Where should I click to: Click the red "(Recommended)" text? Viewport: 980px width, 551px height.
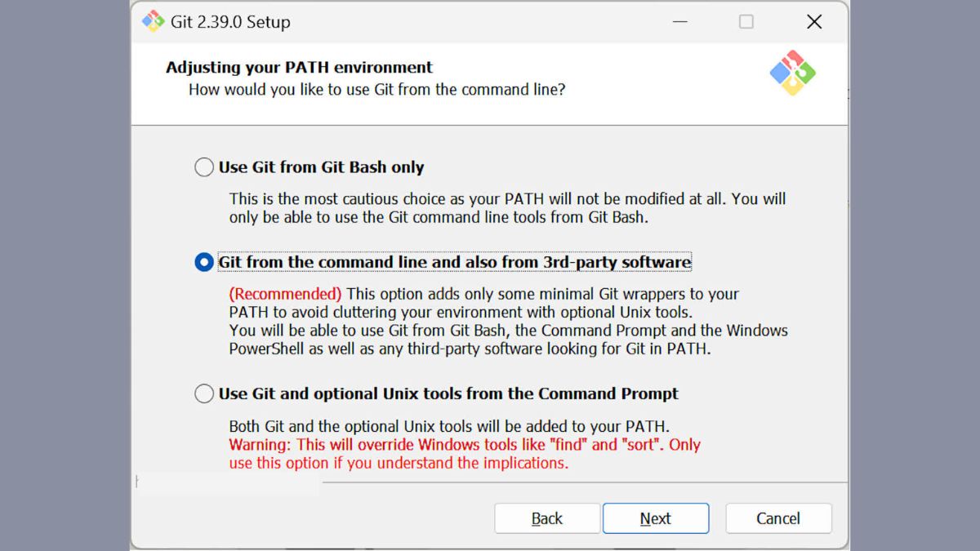pyautogui.click(x=285, y=294)
